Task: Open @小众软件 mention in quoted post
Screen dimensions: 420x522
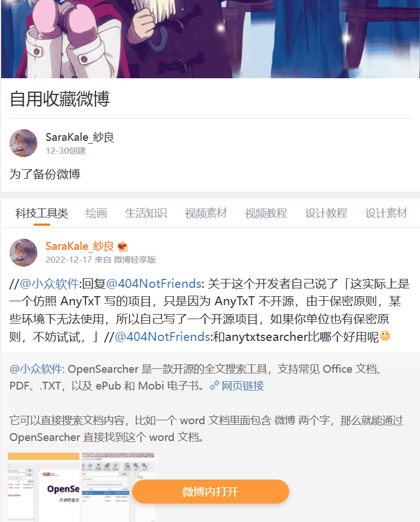Action: [36, 369]
